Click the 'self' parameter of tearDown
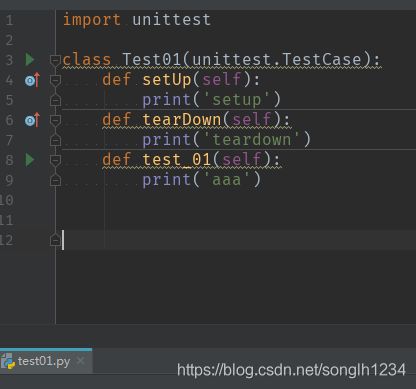416x389 pixels. tap(252, 120)
